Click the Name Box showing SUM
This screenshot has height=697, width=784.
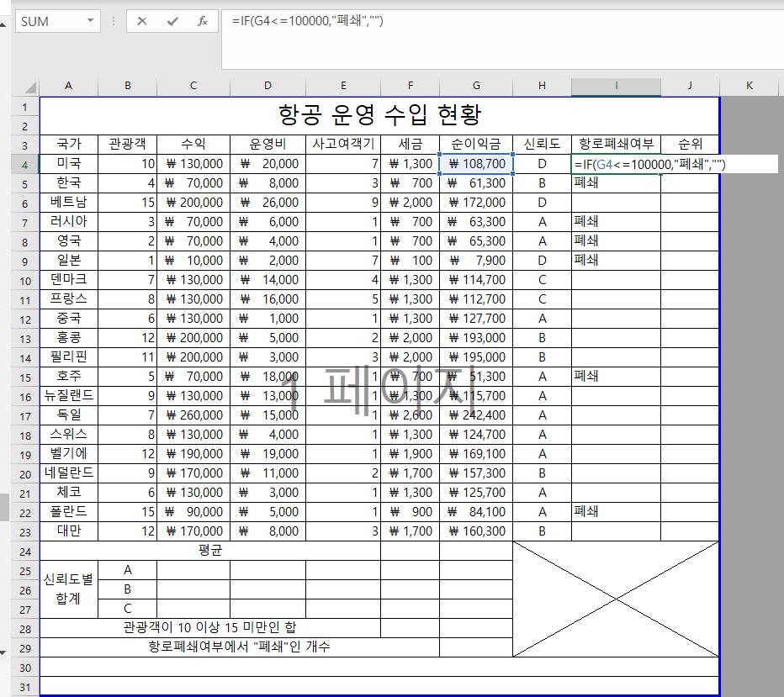(50, 22)
